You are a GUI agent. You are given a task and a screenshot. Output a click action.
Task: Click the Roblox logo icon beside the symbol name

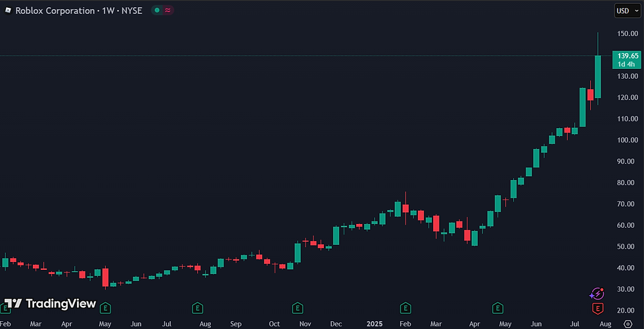(8, 11)
